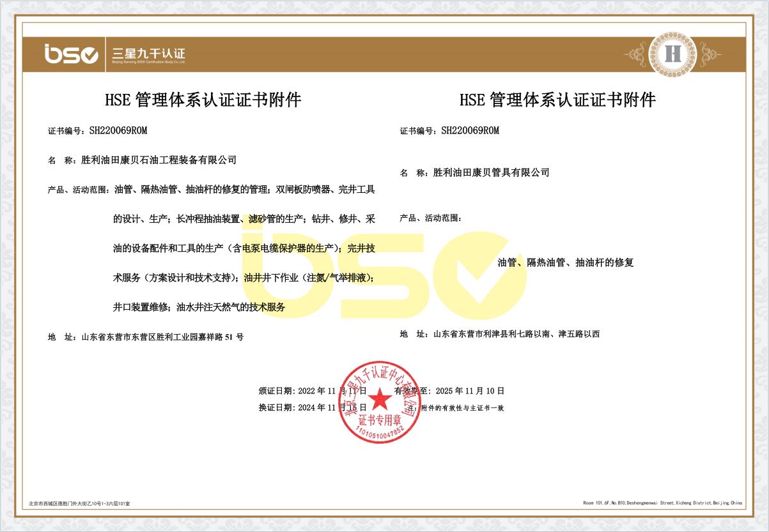Click the right-page title HSE 管理体系认证证书附件
Image resolution: width=769 pixels, height=532 pixels.
pyautogui.click(x=558, y=100)
